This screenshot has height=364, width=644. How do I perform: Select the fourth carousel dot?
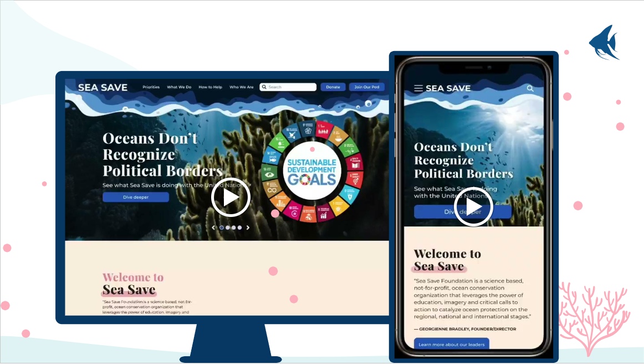click(239, 228)
